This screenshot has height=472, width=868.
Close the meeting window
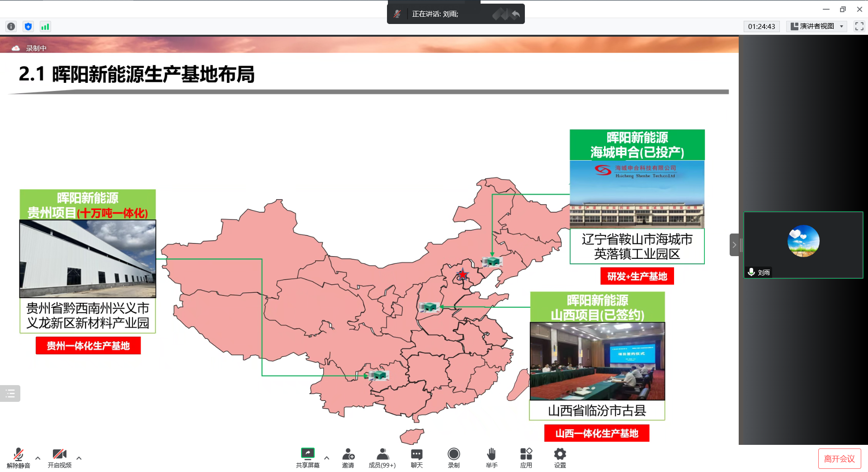[859, 9]
